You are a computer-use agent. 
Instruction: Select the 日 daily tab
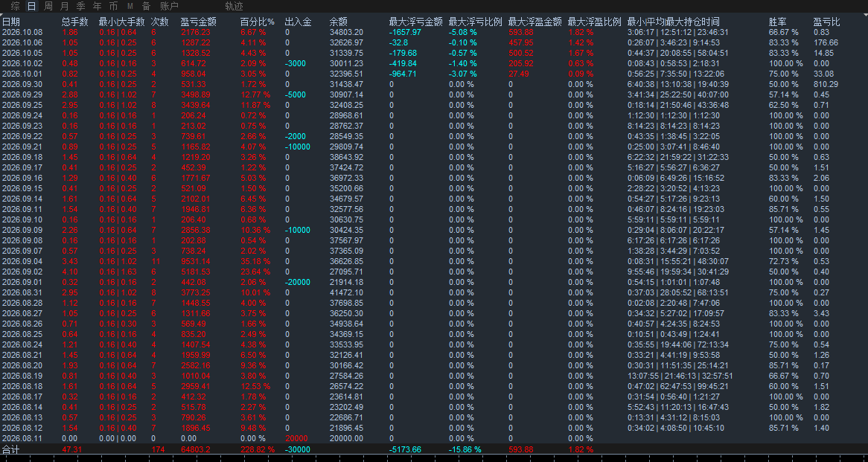pyautogui.click(x=31, y=7)
